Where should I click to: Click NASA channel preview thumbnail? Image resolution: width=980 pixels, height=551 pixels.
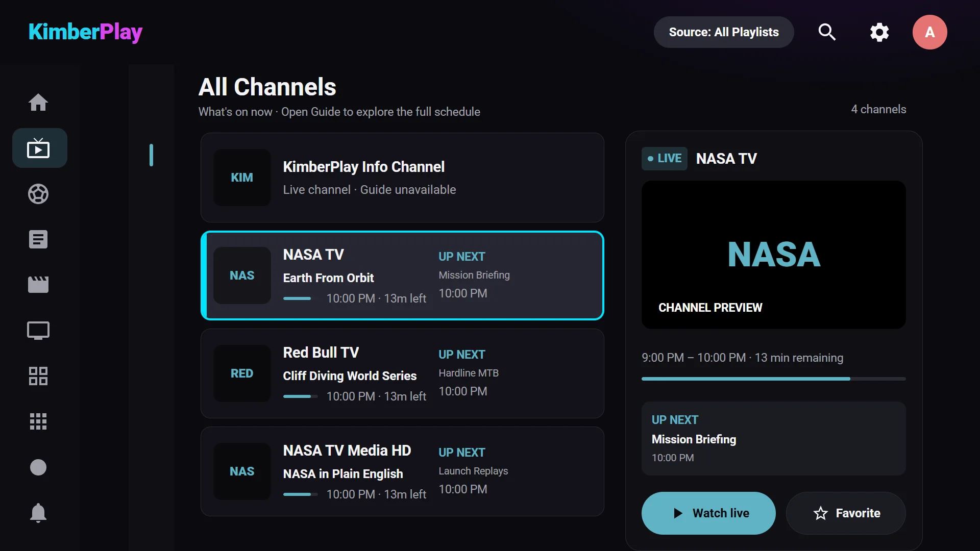774,255
